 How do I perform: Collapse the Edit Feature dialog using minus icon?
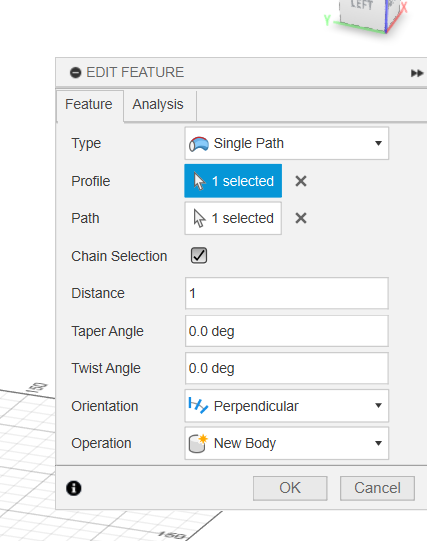coord(75,73)
